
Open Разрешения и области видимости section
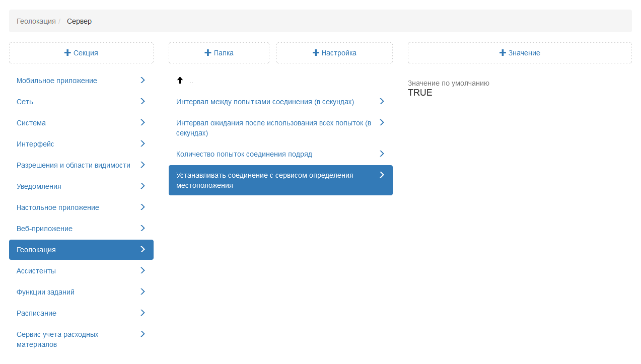point(74,165)
